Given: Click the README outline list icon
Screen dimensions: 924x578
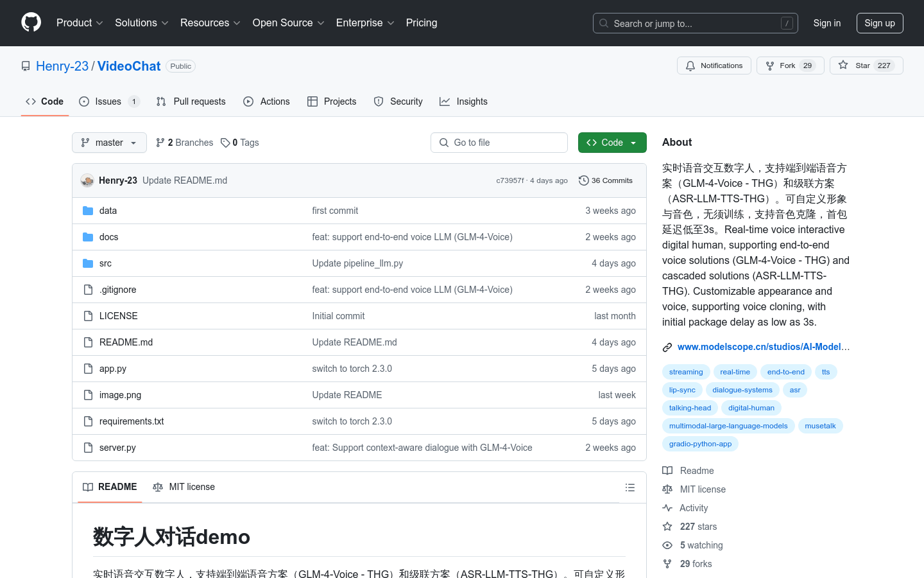Looking at the screenshot, I should 630,487.
